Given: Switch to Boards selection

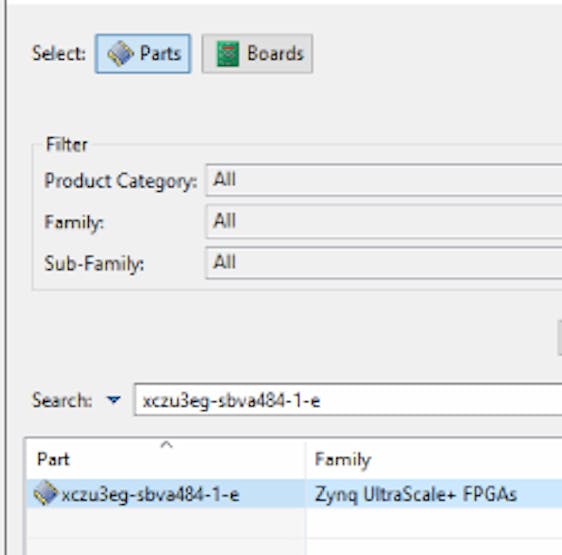Looking at the screenshot, I should 257,54.
